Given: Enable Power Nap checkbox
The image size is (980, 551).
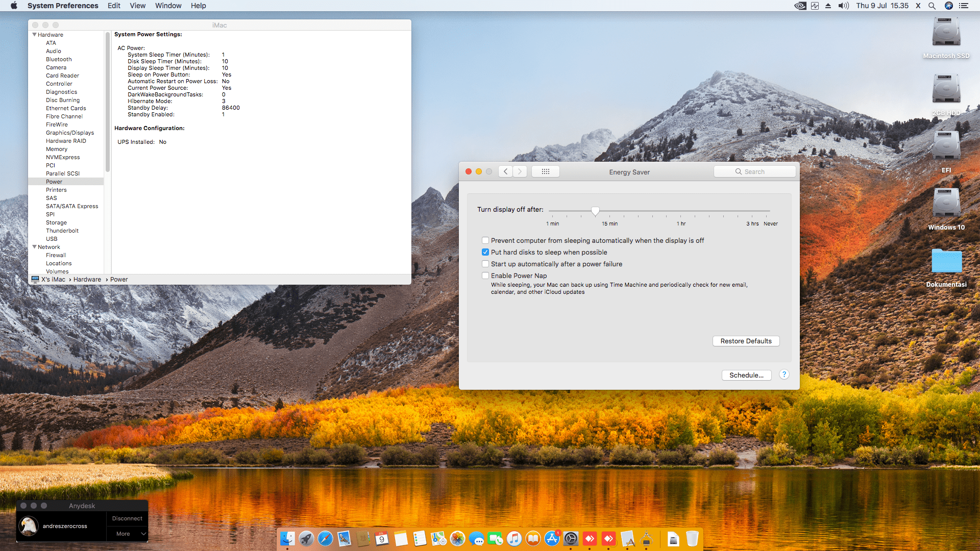Looking at the screenshot, I should (x=485, y=275).
